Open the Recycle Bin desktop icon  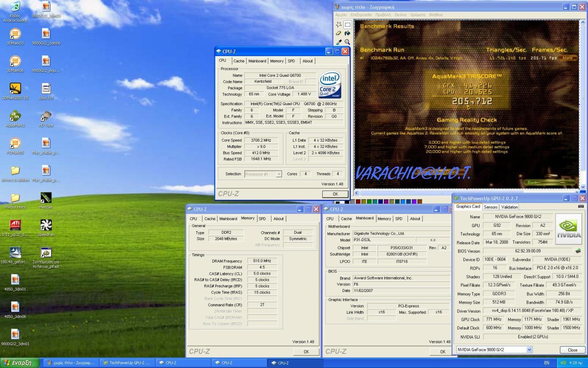(x=15, y=11)
